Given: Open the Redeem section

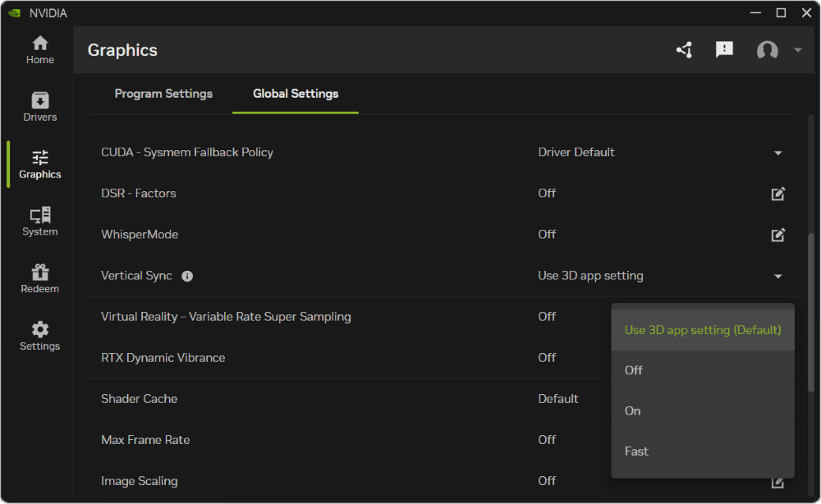Looking at the screenshot, I should (39, 278).
